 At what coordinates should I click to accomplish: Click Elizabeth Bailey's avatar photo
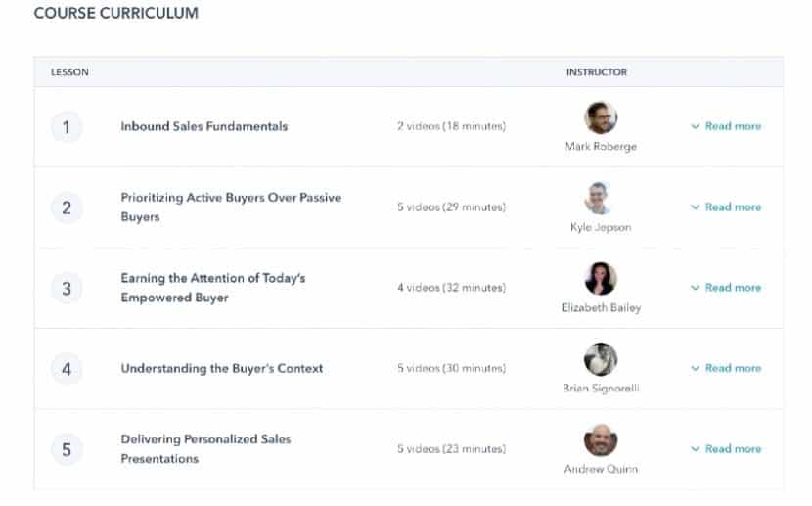tap(601, 279)
